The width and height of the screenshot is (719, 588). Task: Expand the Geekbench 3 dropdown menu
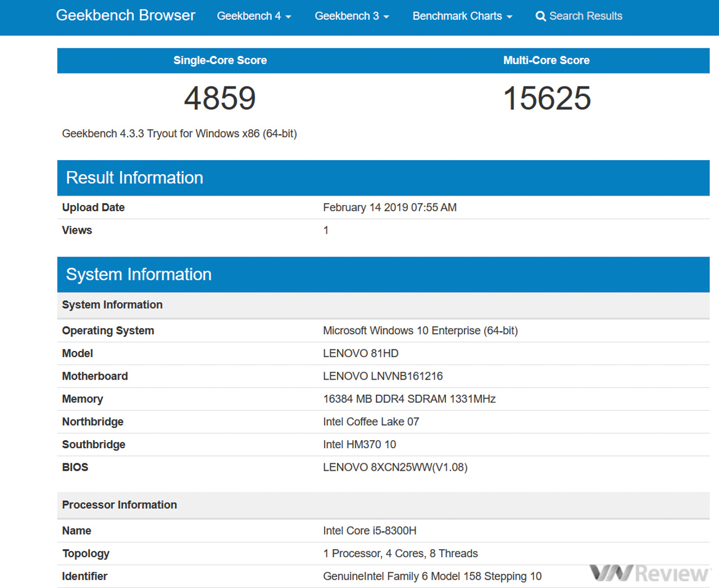(352, 16)
